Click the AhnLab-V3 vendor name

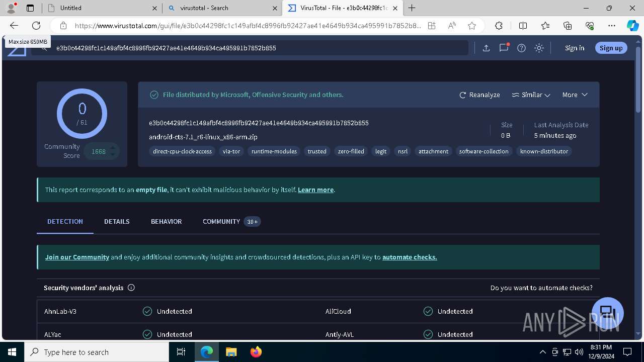point(60,311)
